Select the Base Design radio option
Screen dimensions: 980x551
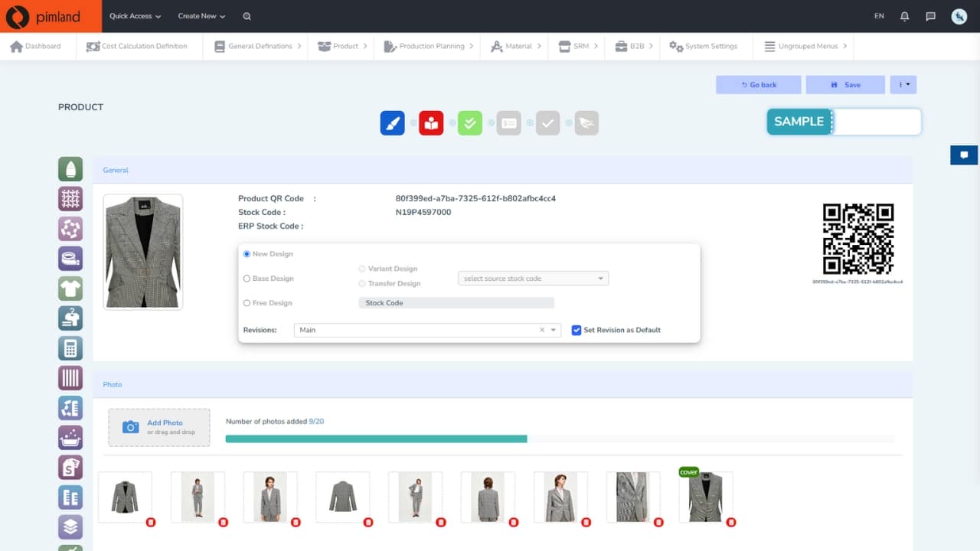[247, 279]
